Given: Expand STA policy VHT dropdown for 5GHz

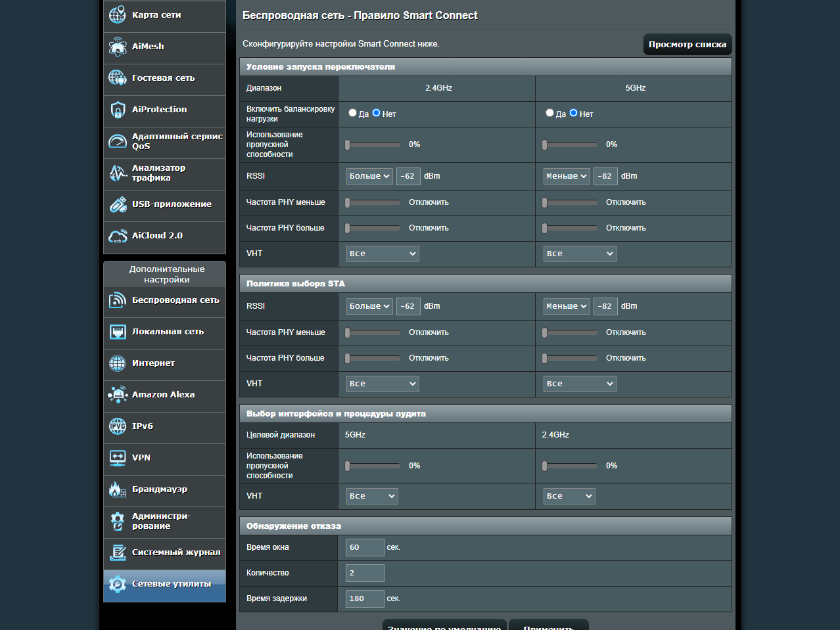Looking at the screenshot, I should (580, 384).
